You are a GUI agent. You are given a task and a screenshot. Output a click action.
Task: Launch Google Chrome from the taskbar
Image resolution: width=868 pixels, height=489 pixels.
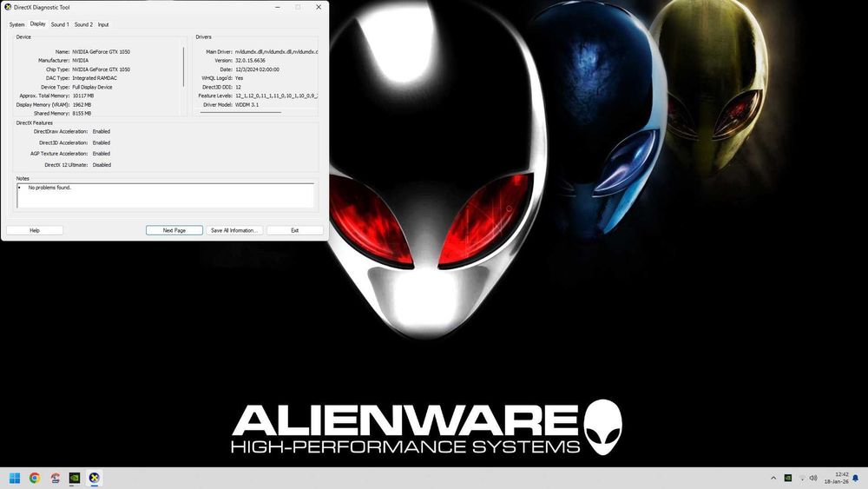35,478
